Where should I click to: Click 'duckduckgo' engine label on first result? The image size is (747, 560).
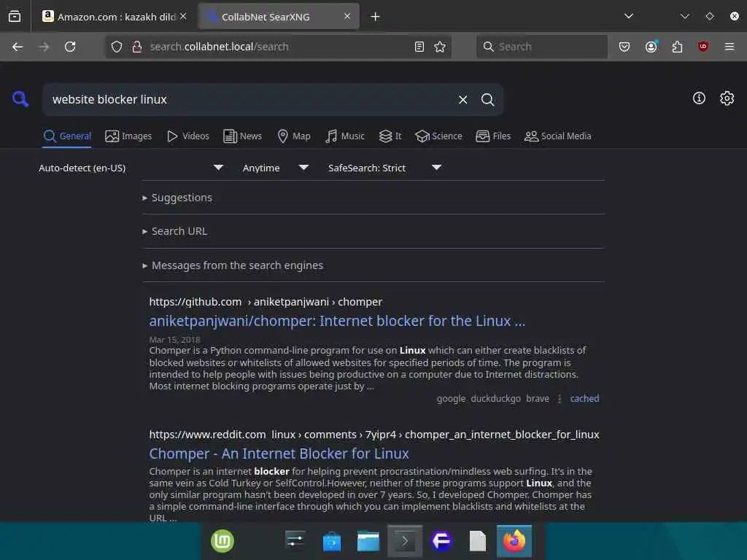(495, 399)
